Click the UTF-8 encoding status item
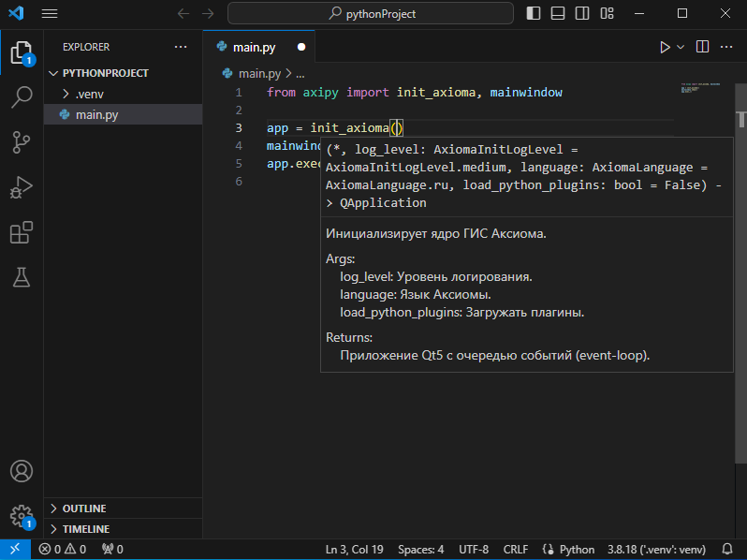This screenshot has width=747, height=560. point(474,549)
